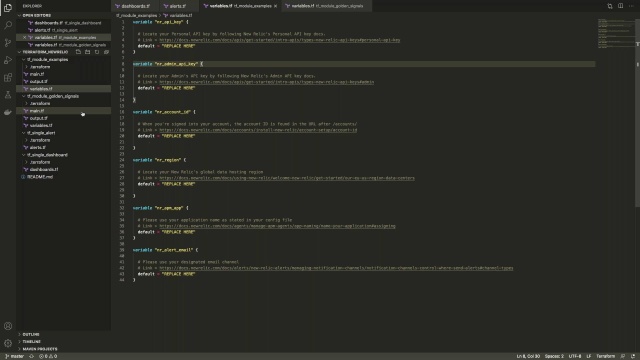Open the Source Control view
The width and height of the screenshot is (640, 360).
coord(8,42)
